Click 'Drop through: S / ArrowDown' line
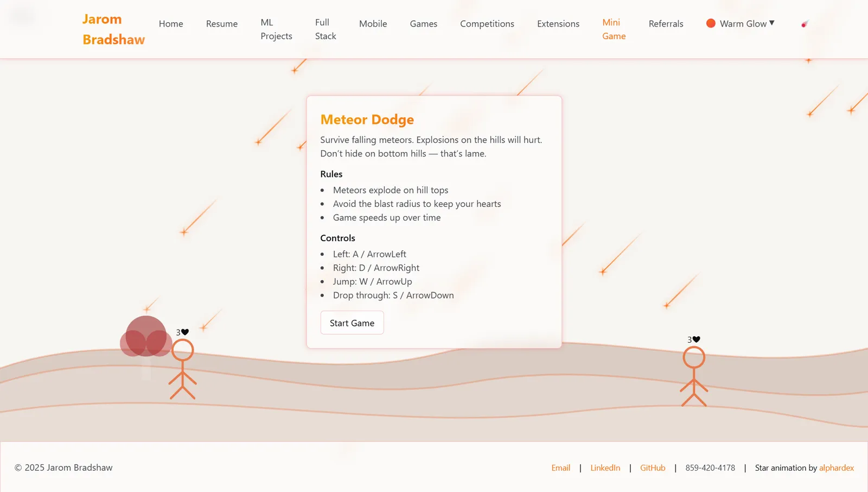 [x=393, y=295]
